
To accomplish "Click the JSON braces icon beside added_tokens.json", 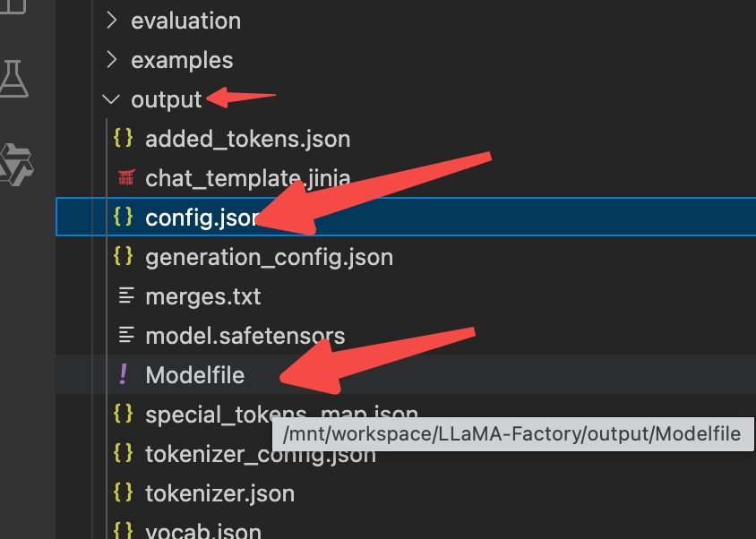I will (125, 139).
